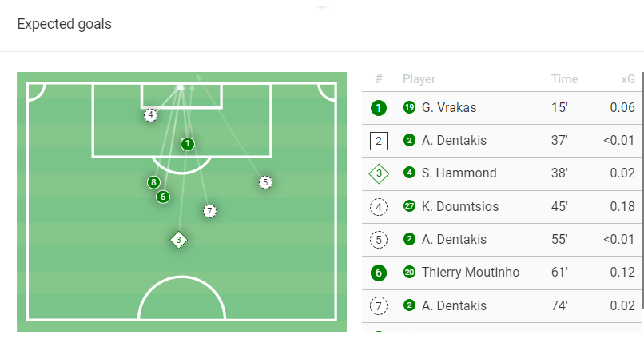The width and height of the screenshot is (644, 339).
Task: Select Thierry Moutinho shot entry
Action: coord(471,273)
